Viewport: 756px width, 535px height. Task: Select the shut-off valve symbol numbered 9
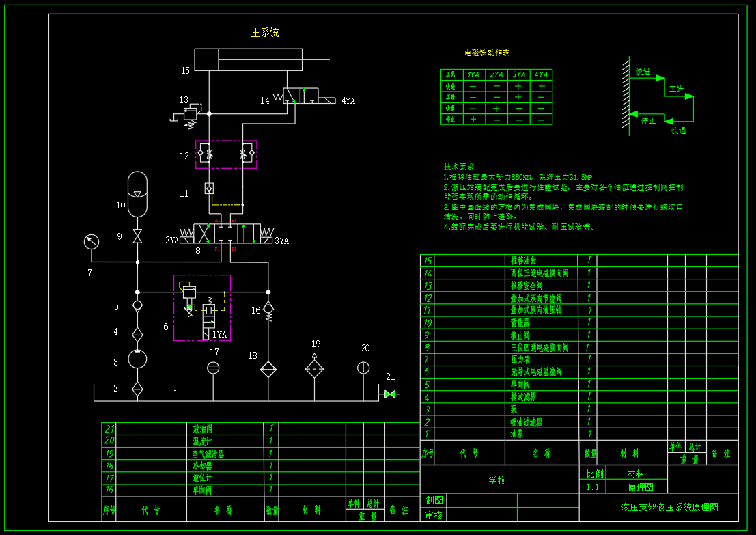(x=137, y=236)
